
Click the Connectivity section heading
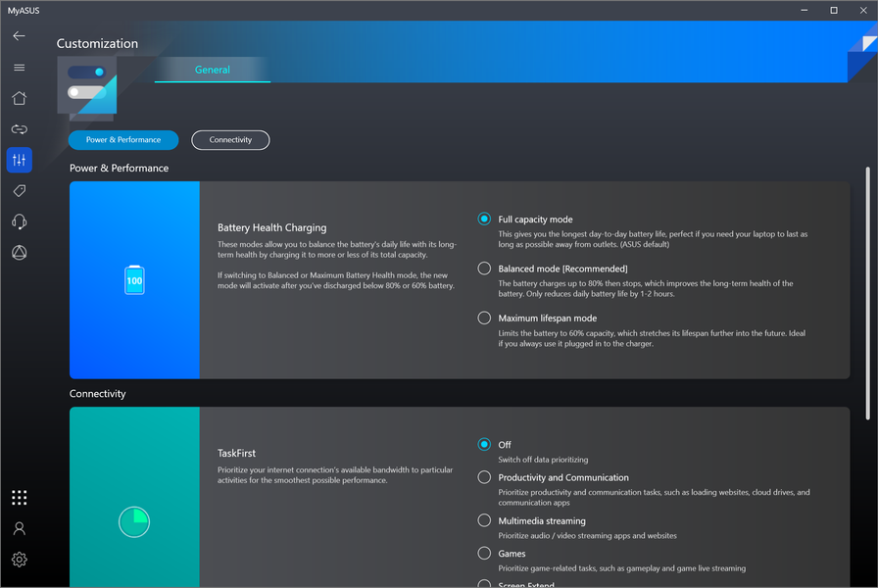pos(97,394)
